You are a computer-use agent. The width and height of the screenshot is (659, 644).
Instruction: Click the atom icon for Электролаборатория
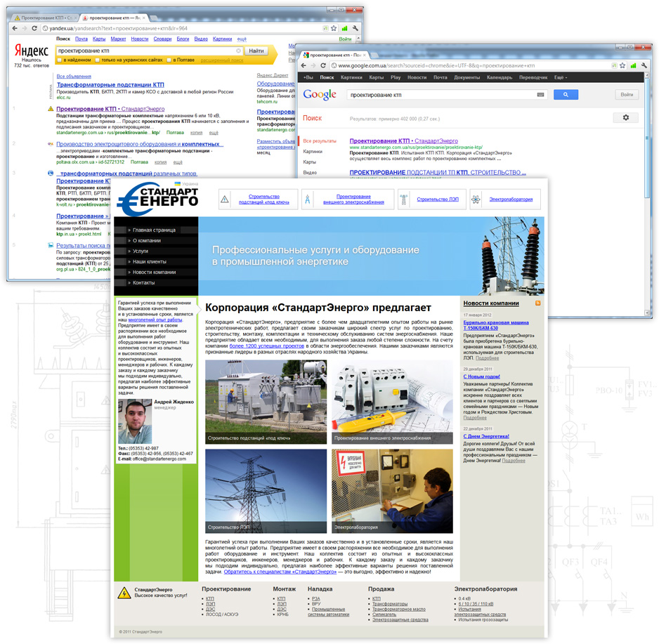(x=476, y=200)
